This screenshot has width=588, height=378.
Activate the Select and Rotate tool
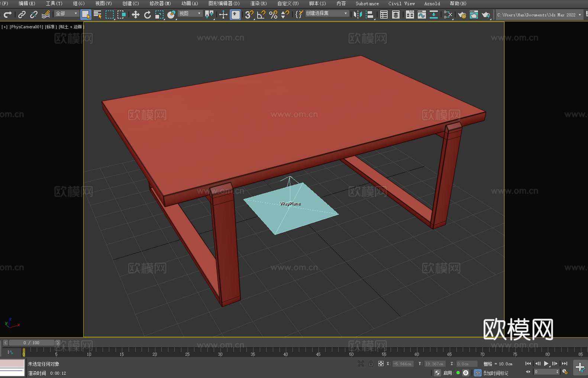[148, 14]
